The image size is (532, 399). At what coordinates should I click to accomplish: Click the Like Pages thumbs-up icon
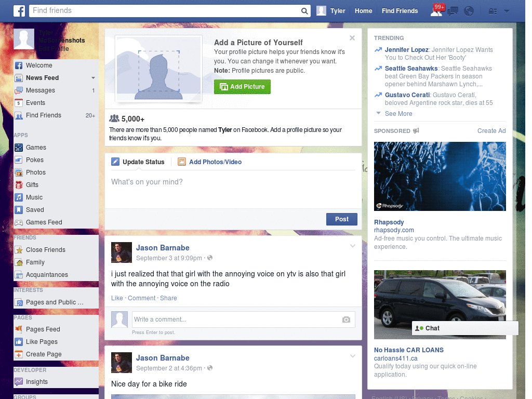click(x=19, y=342)
